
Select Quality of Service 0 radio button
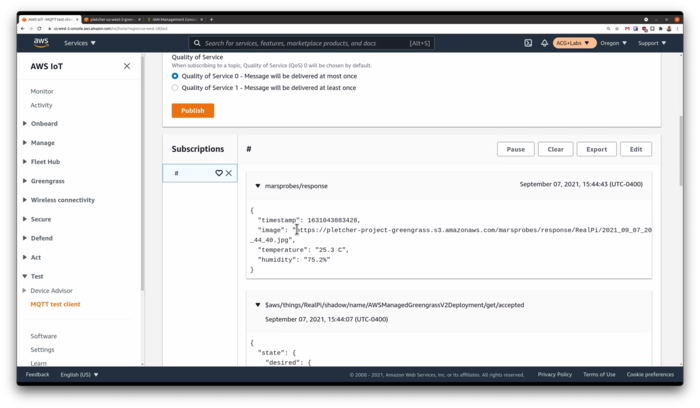pos(175,76)
